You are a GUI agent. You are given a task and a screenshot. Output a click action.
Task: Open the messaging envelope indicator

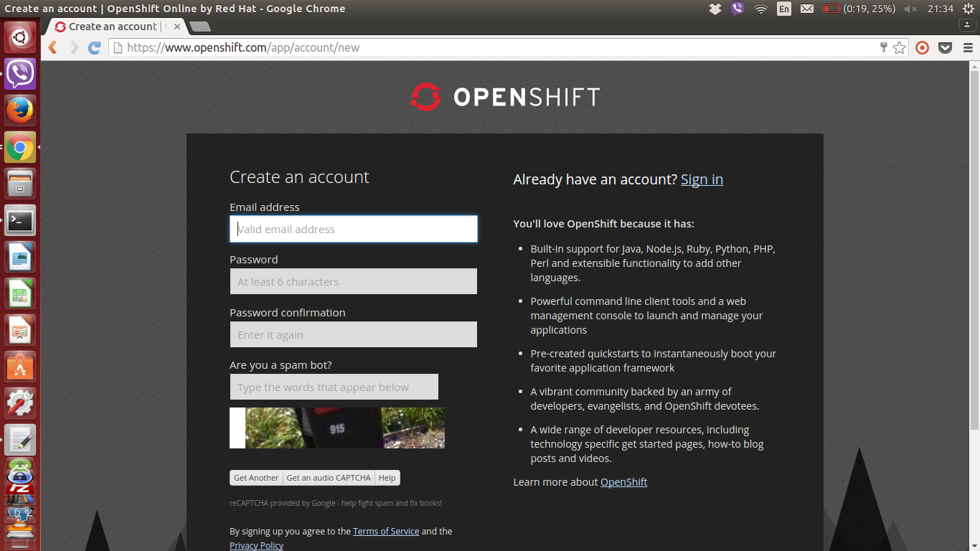pos(807,9)
